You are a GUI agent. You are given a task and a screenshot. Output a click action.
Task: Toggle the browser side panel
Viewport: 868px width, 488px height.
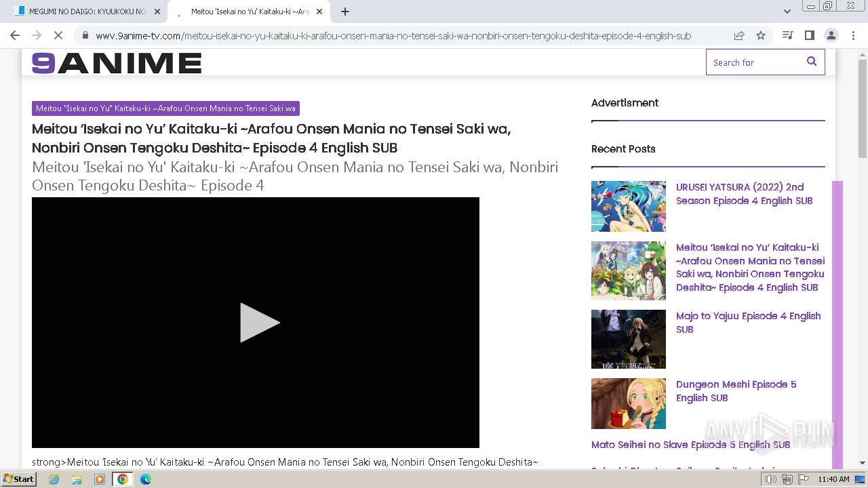(x=809, y=35)
